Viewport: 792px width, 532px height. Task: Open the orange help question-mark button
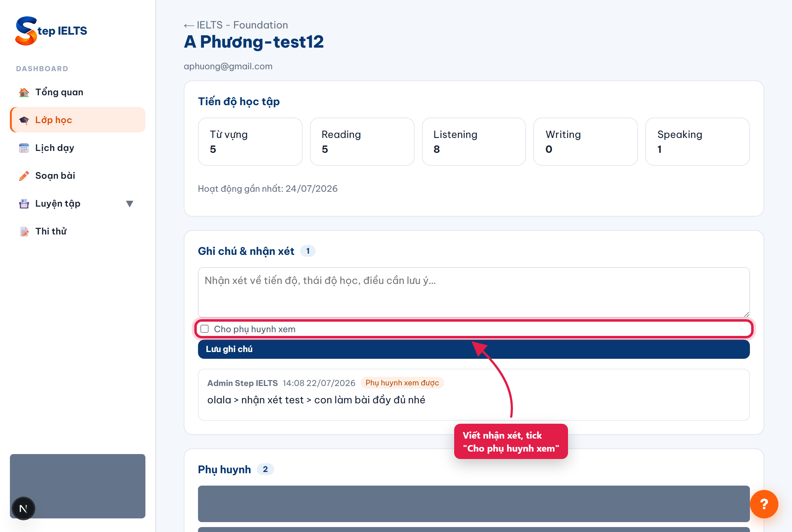click(764, 504)
